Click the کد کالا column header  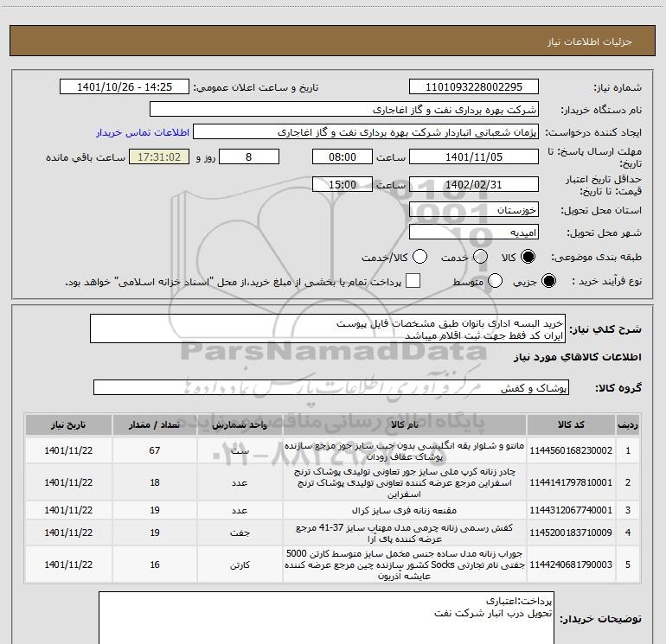tap(571, 425)
